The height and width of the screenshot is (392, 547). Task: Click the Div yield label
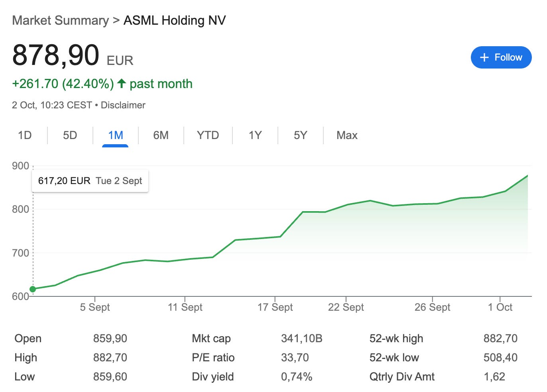click(x=213, y=377)
